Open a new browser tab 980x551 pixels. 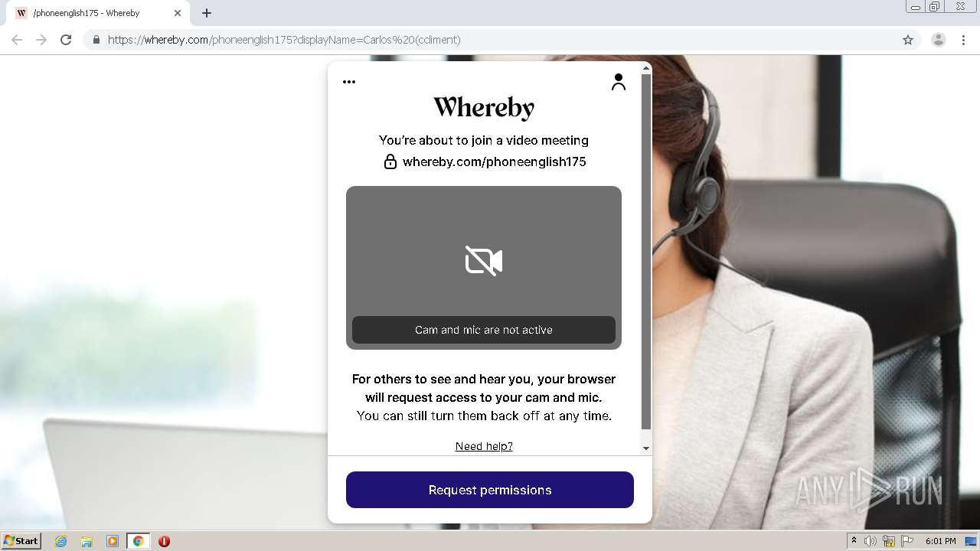coord(207,13)
